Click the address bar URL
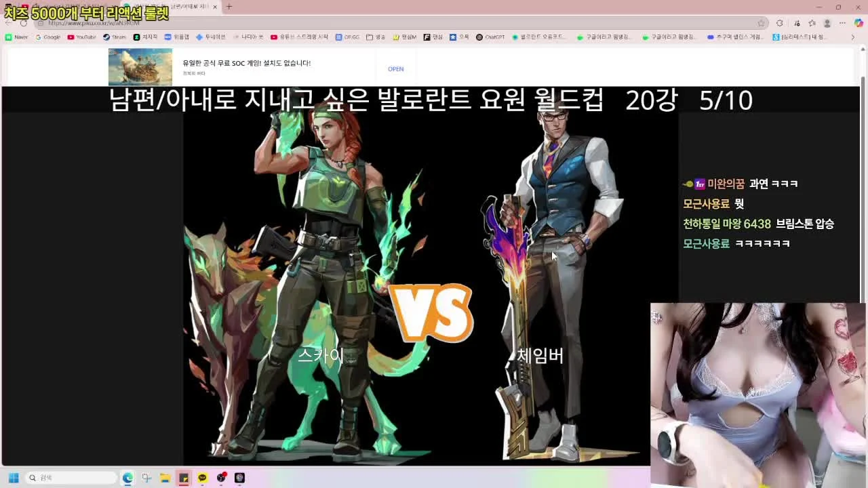 [94, 23]
